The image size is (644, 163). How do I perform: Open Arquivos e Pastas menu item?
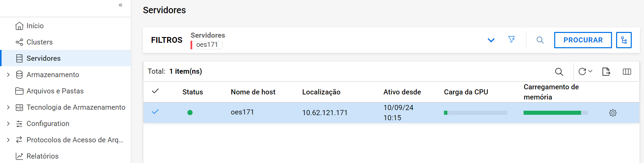[x=55, y=91]
